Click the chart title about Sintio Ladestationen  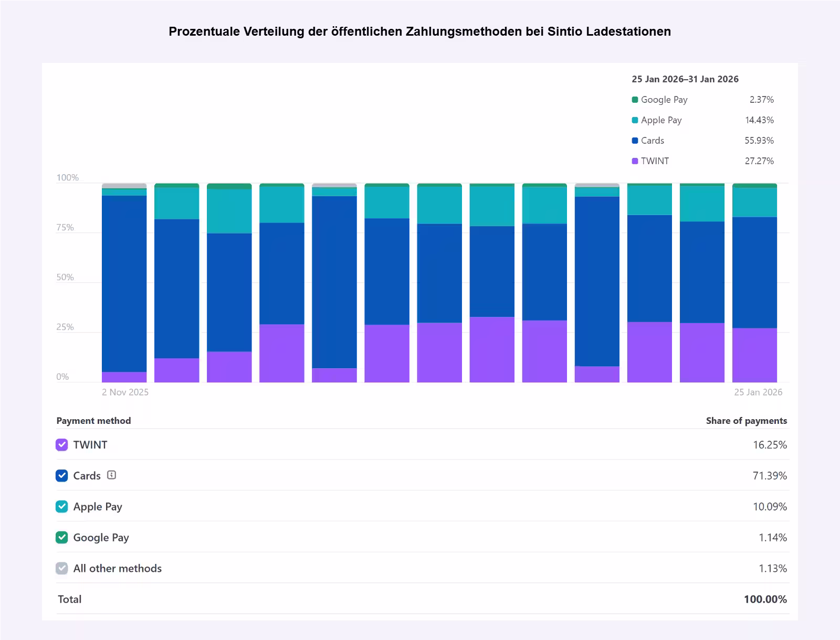pos(419,31)
